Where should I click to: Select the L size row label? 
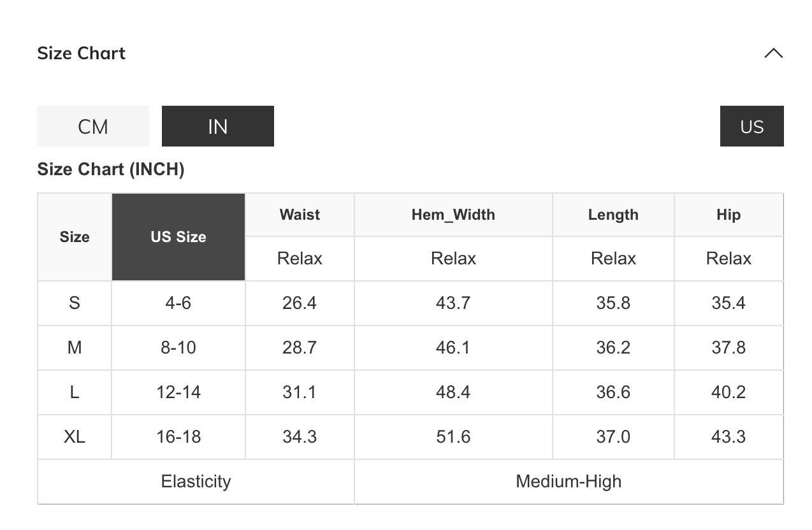tap(75, 392)
